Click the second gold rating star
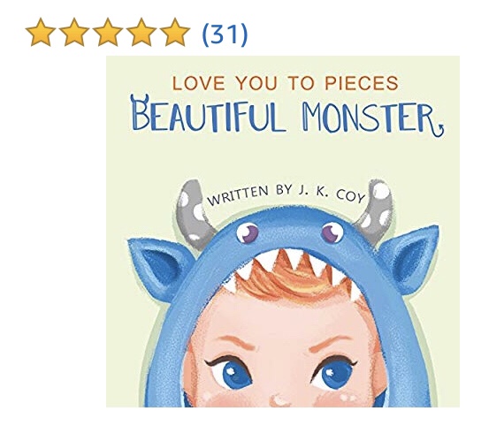The width and height of the screenshot is (504, 426). click(x=74, y=32)
